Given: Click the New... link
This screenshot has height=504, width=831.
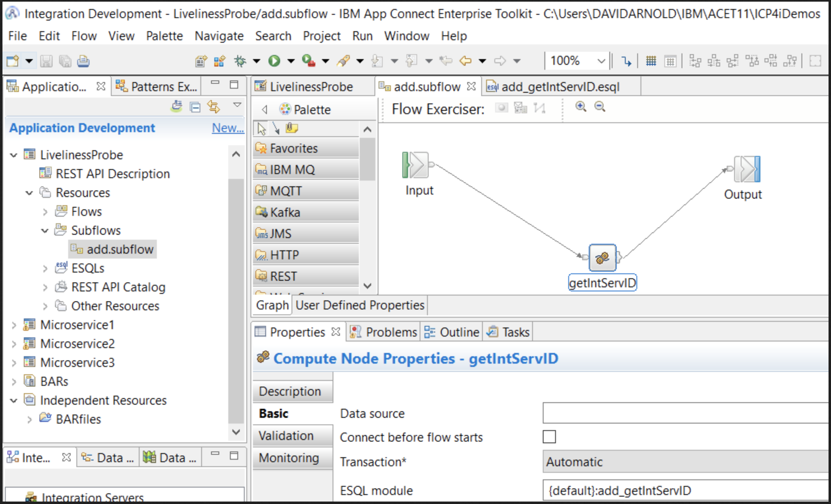Looking at the screenshot, I should click(227, 128).
